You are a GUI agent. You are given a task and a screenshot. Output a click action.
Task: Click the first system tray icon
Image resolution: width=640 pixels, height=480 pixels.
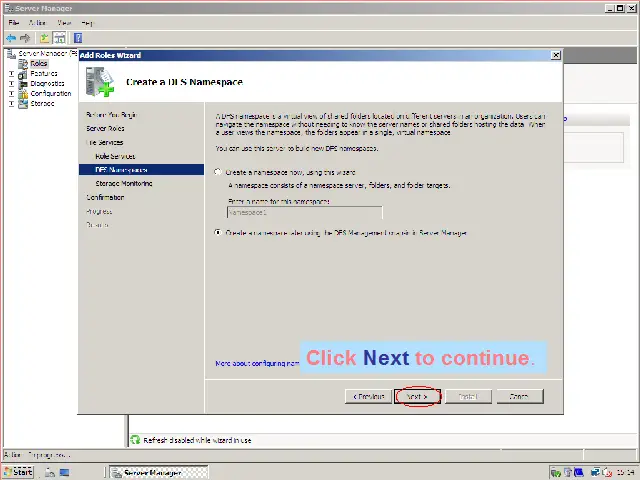[x=556, y=473]
